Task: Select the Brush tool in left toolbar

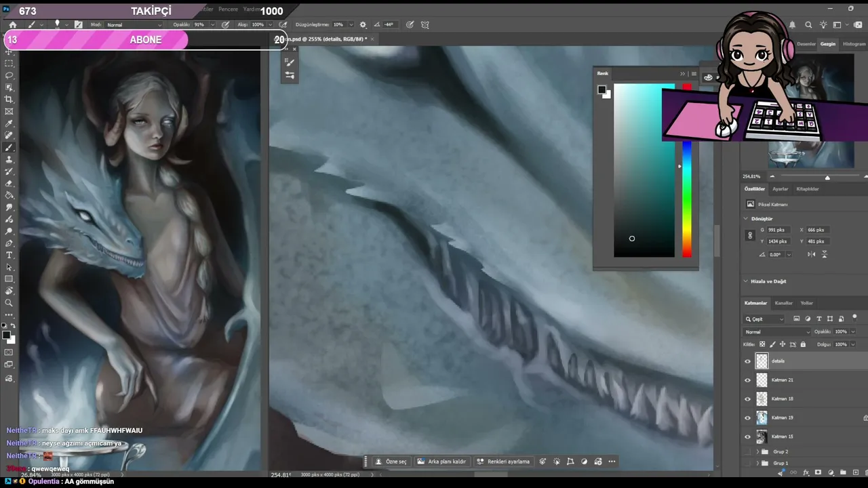Action: coord(9,148)
